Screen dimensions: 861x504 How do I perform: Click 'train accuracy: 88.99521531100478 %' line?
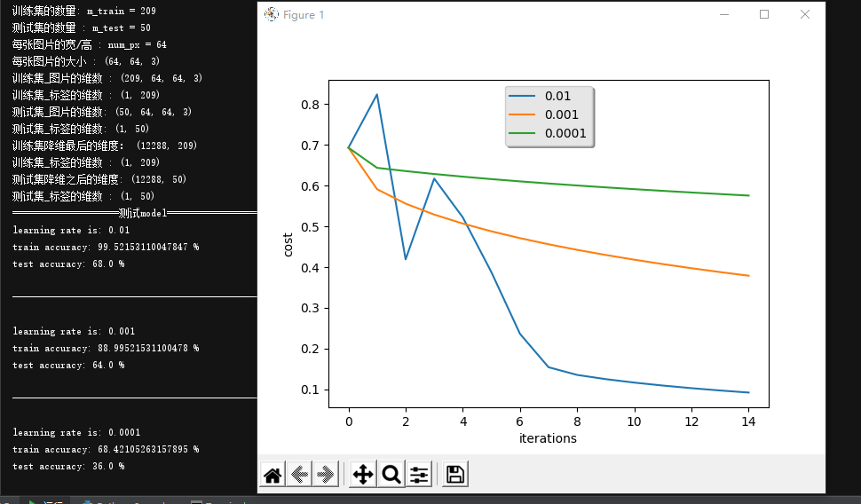pyautogui.click(x=106, y=348)
